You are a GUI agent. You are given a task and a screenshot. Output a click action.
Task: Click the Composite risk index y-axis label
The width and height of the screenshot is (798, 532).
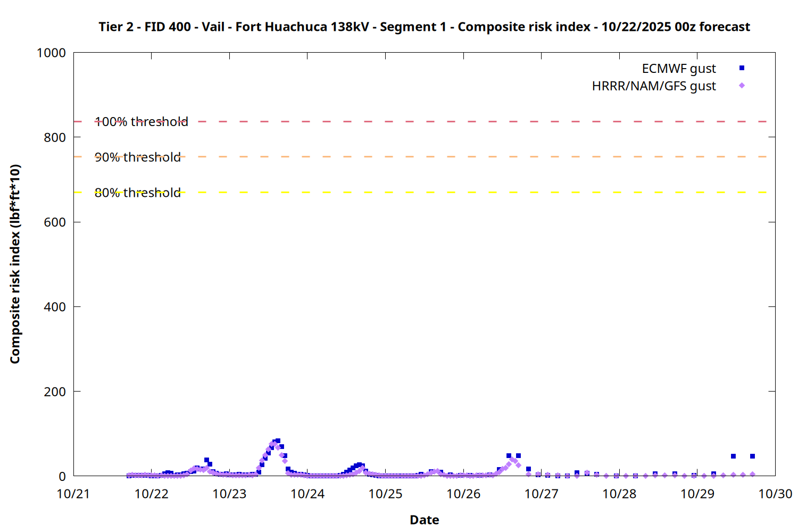click(15, 264)
